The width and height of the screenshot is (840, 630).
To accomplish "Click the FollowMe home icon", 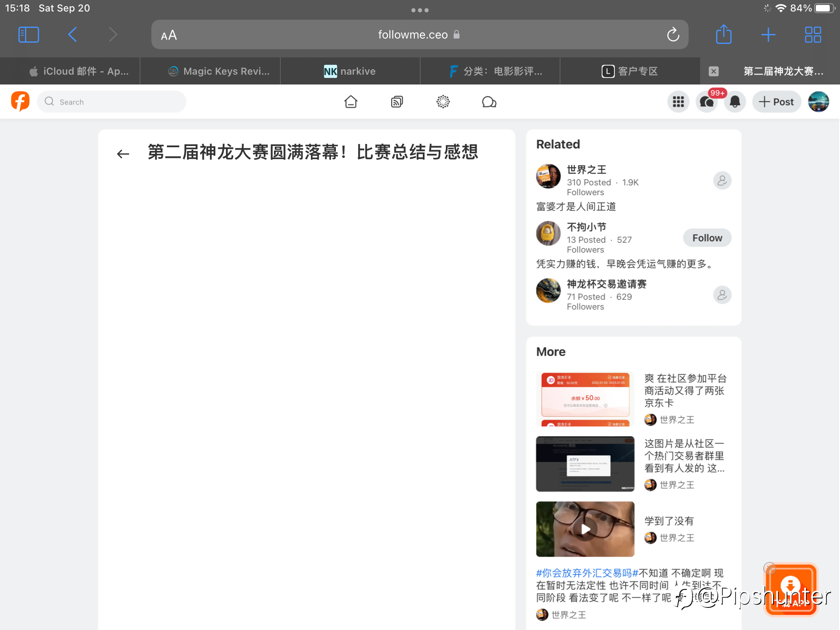I will (351, 102).
